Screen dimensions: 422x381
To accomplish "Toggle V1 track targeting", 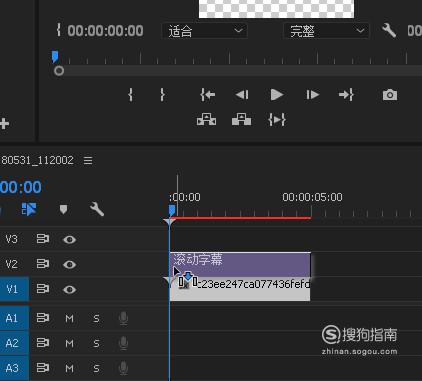I will pyautogui.click(x=14, y=289).
